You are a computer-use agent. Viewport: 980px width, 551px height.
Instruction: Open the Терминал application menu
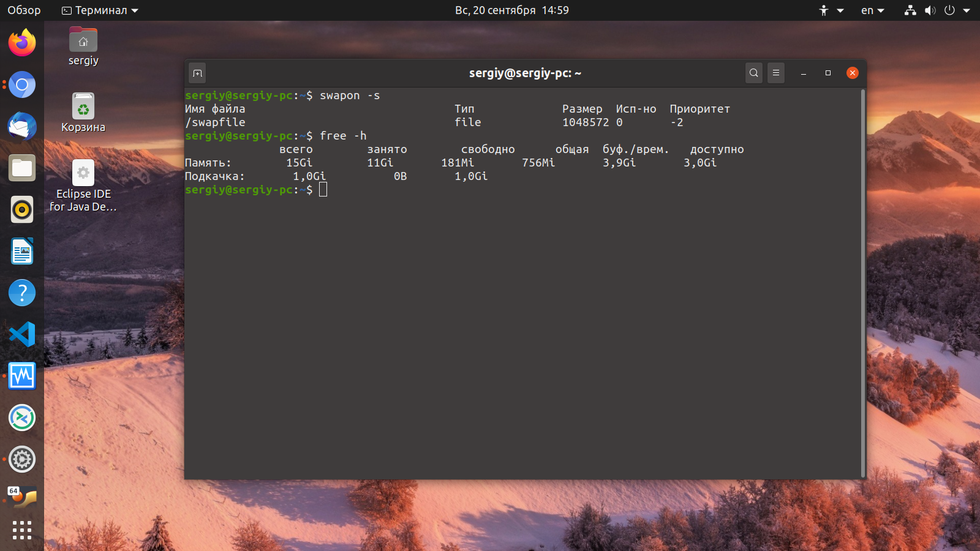100,10
